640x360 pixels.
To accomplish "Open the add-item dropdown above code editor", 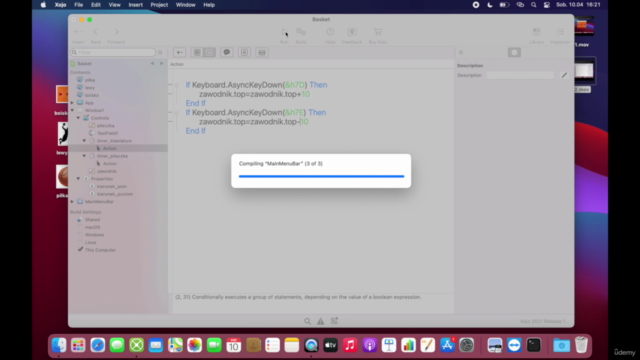I will [179, 52].
